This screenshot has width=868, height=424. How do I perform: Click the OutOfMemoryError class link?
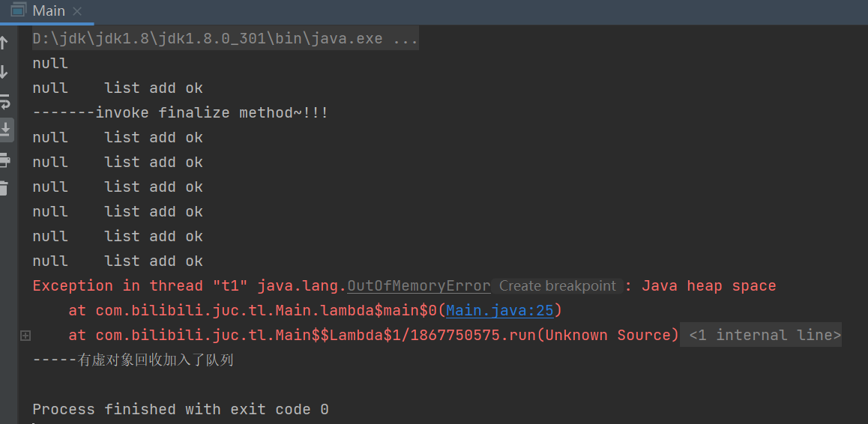[418, 285]
